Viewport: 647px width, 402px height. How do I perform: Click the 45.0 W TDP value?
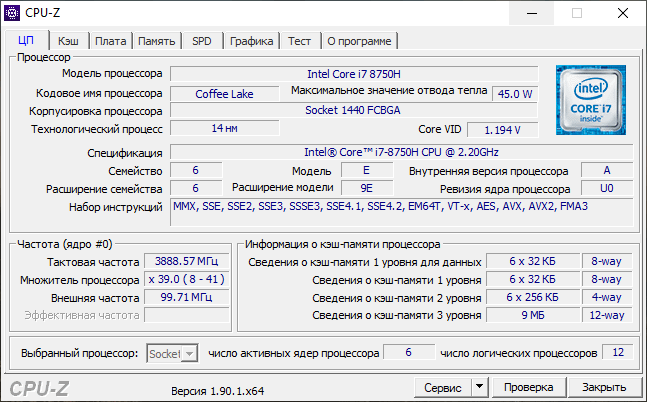[x=515, y=94]
